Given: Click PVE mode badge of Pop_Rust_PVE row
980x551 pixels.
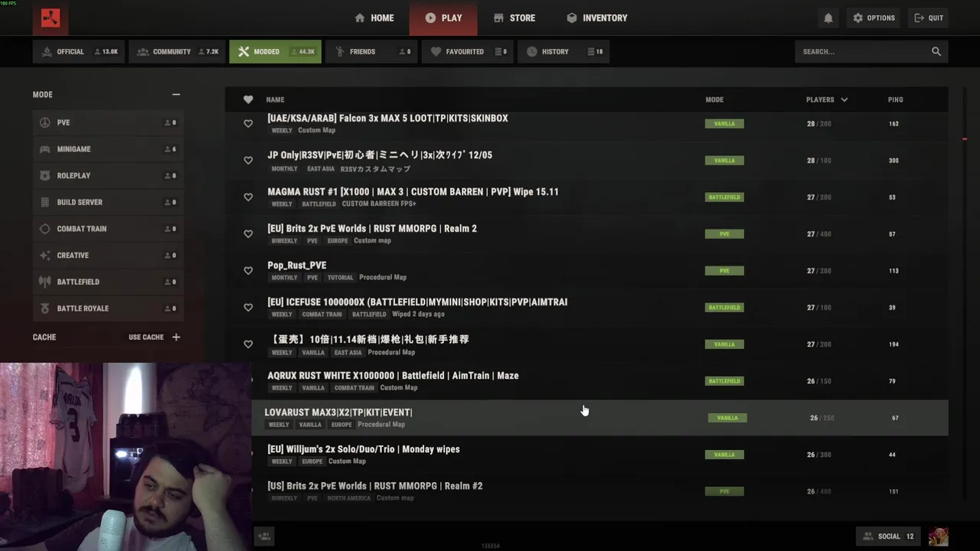Looking at the screenshot, I should 724,271.
